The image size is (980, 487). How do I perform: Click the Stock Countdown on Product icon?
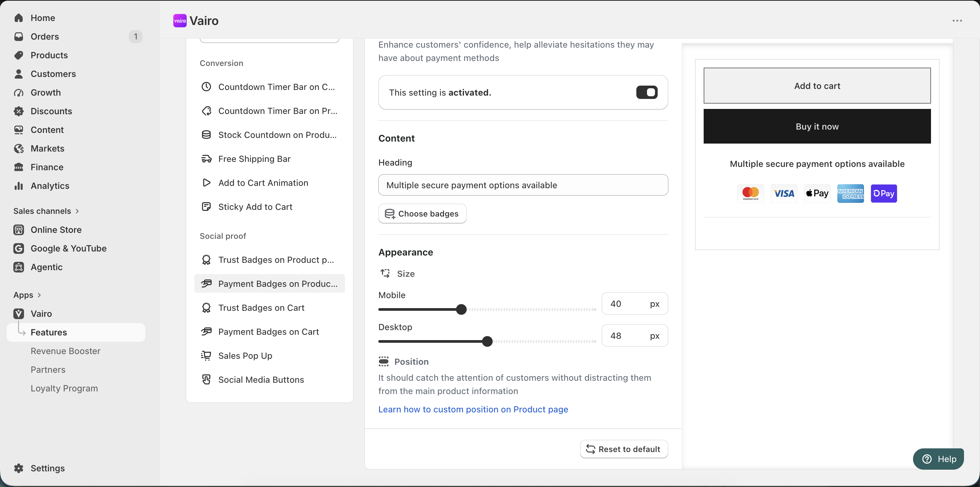click(x=206, y=135)
